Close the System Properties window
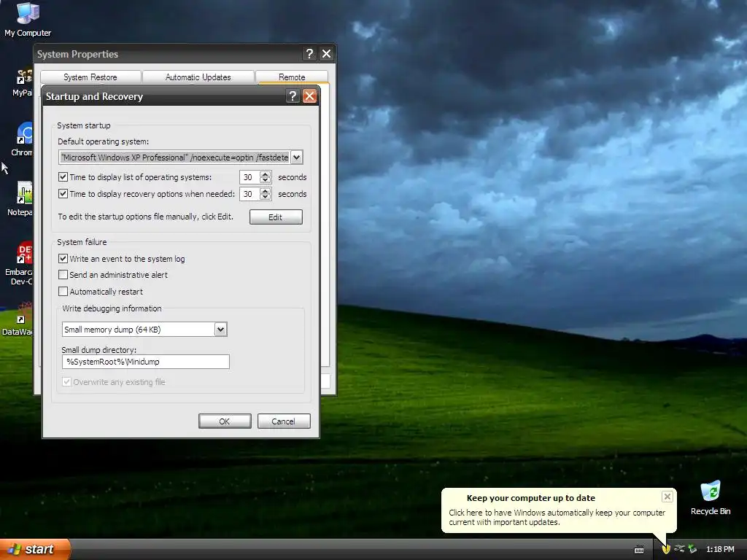 (326, 54)
